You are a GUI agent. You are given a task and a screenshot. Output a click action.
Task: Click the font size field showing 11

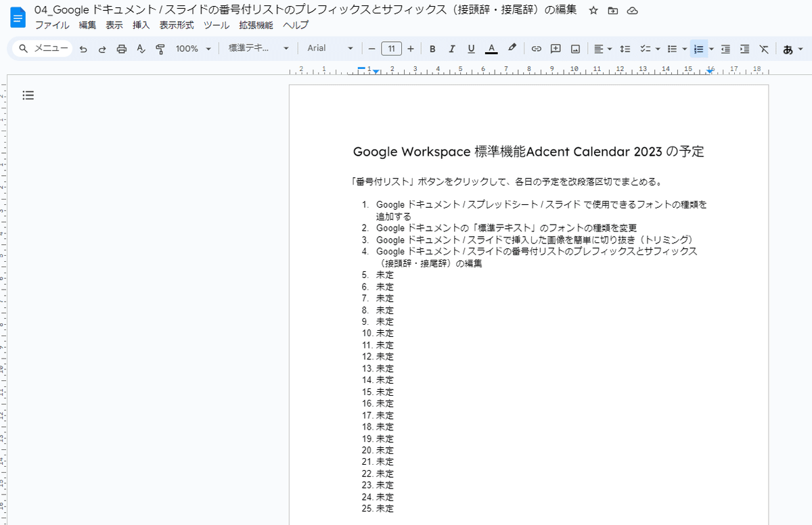(391, 49)
